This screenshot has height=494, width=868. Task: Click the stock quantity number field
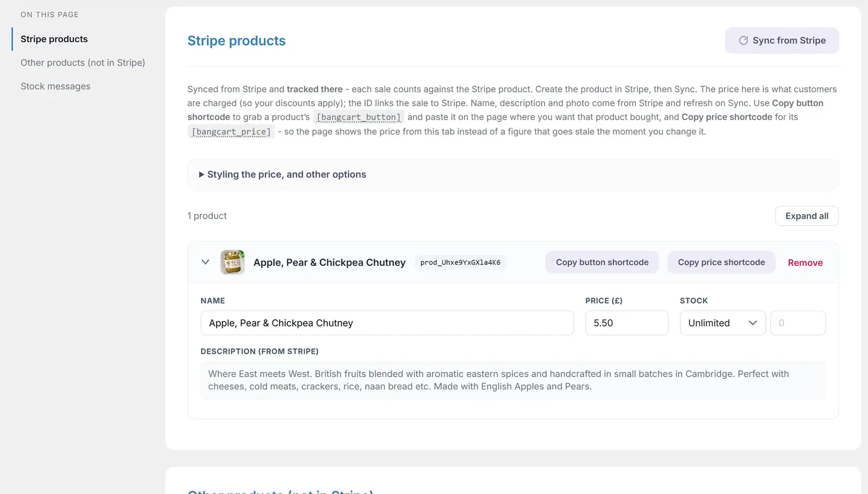(798, 323)
